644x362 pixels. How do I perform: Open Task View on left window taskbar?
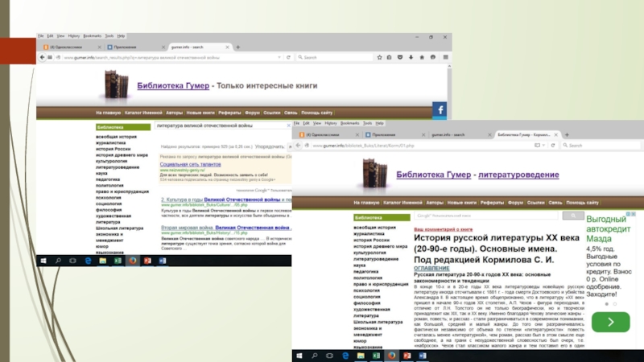[72, 261]
